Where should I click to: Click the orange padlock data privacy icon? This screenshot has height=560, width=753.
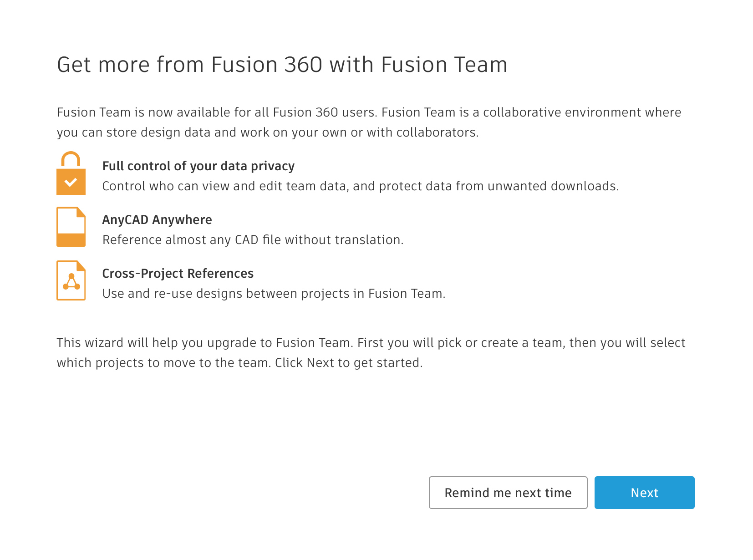click(71, 175)
